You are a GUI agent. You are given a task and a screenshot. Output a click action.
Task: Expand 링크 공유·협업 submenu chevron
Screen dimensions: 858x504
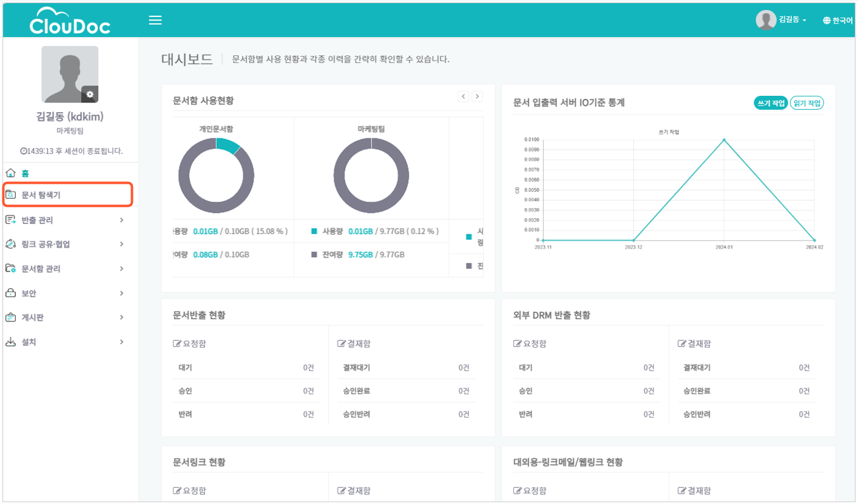click(x=121, y=244)
